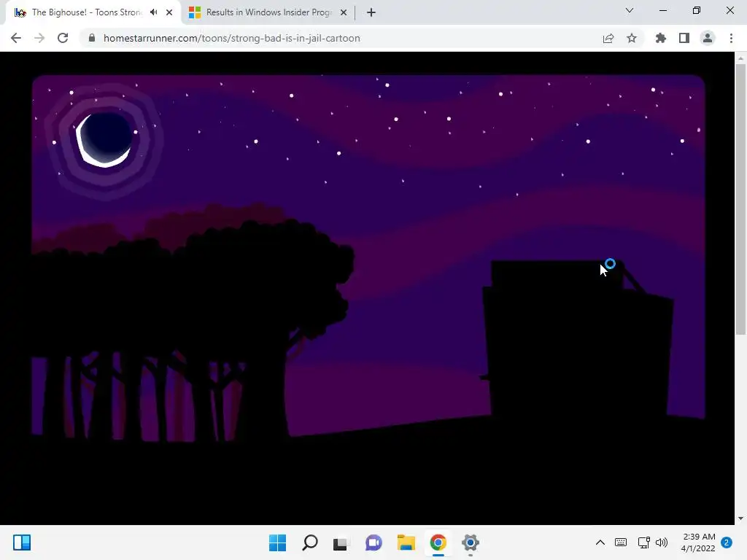Screen dimensions: 747x560
Task: Open the volume speaker tray icon
Action: 661,542
